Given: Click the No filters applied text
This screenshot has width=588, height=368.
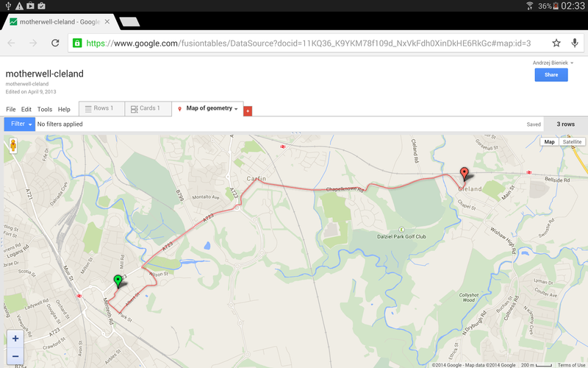Looking at the screenshot, I should pos(60,124).
